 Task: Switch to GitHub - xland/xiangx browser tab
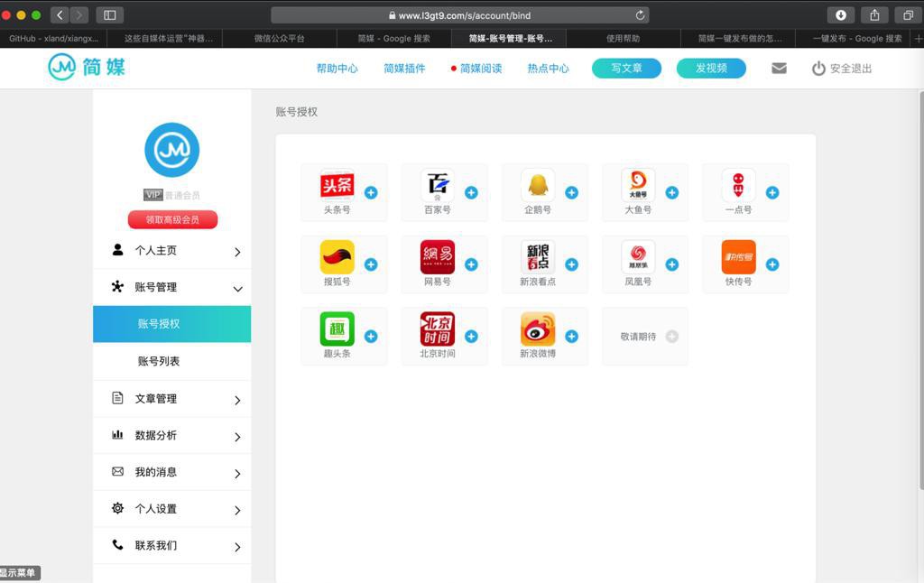pos(53,38)
